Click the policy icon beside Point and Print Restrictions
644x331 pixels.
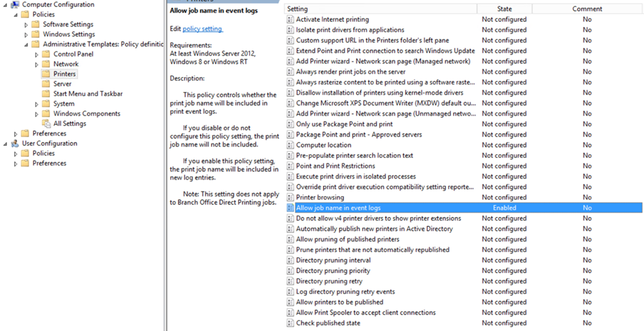(x=290, y=166)
